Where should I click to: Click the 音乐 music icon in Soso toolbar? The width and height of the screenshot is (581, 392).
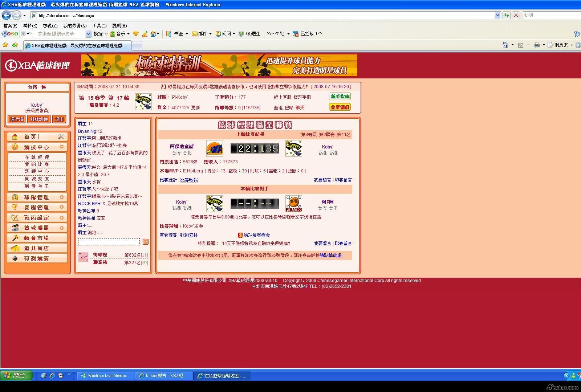click(x=113, y=34)
